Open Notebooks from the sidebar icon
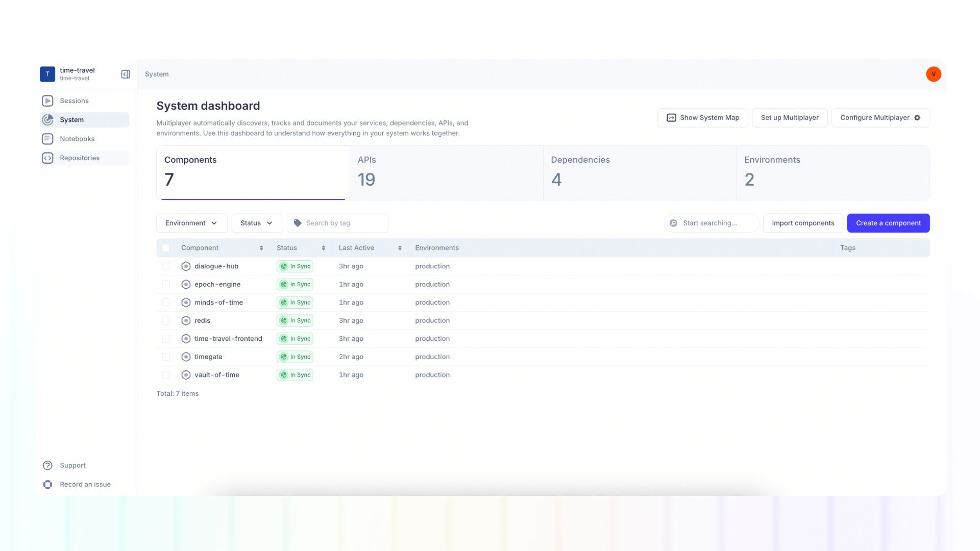 (47, 138)
